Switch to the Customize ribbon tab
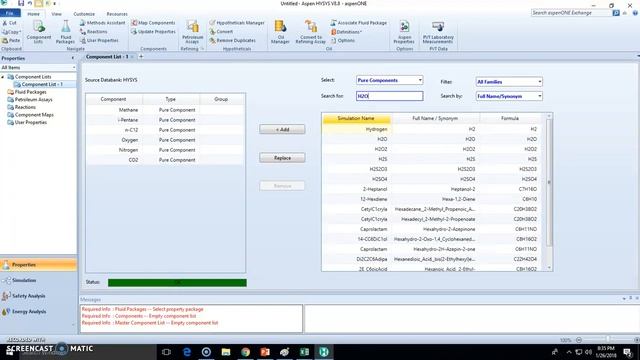 click(x=84, y=13)
